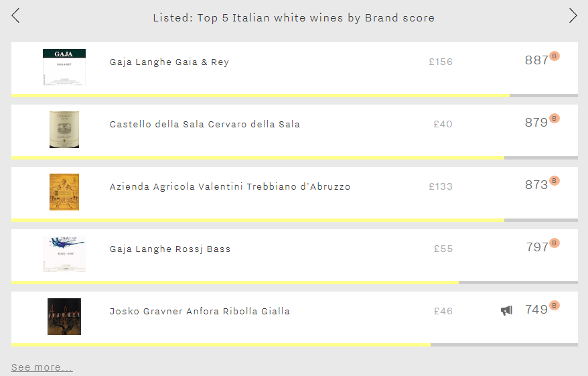Screen dimensions: 588x376
Task: Click the dark Gravner Anfora label thumbnail
Action: pyautogui.click(x=64, y=316)
